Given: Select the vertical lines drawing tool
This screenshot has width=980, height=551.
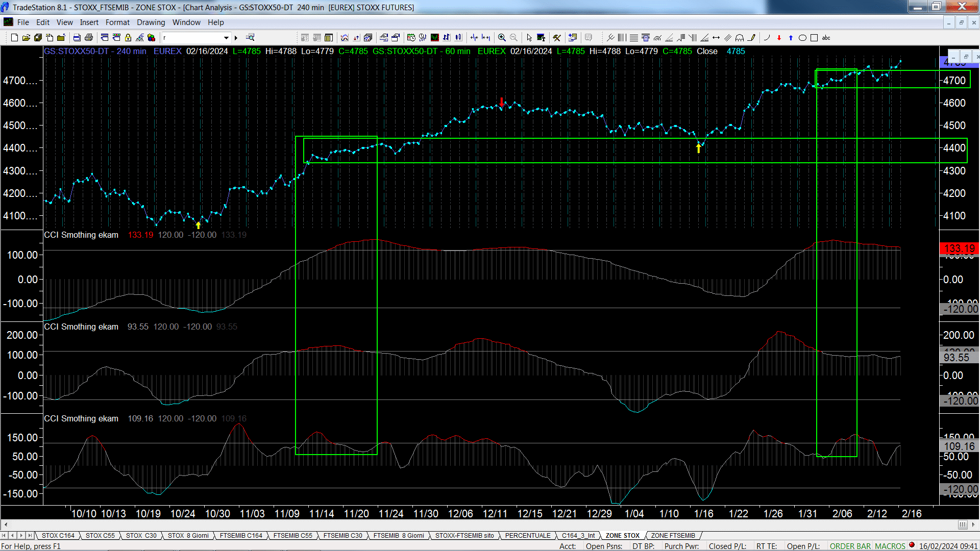Looking at the screenshot, I should click(622, 38).
